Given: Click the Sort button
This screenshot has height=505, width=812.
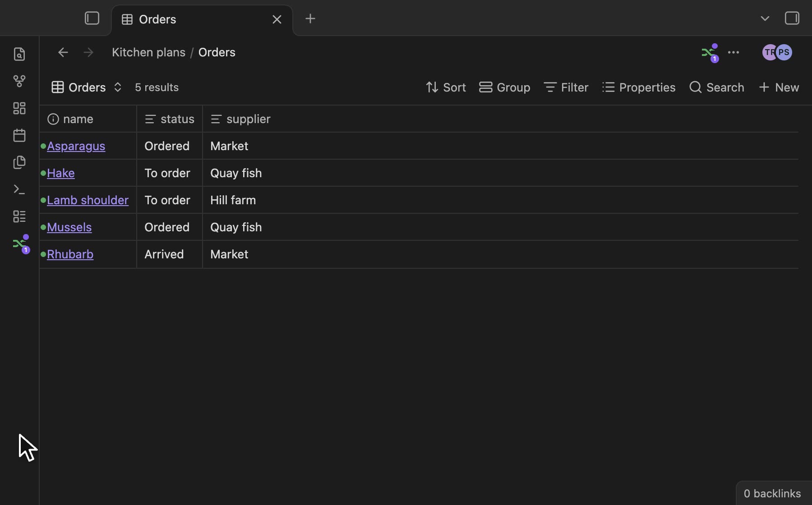Looking at the screenshot, I should (446, 87).
